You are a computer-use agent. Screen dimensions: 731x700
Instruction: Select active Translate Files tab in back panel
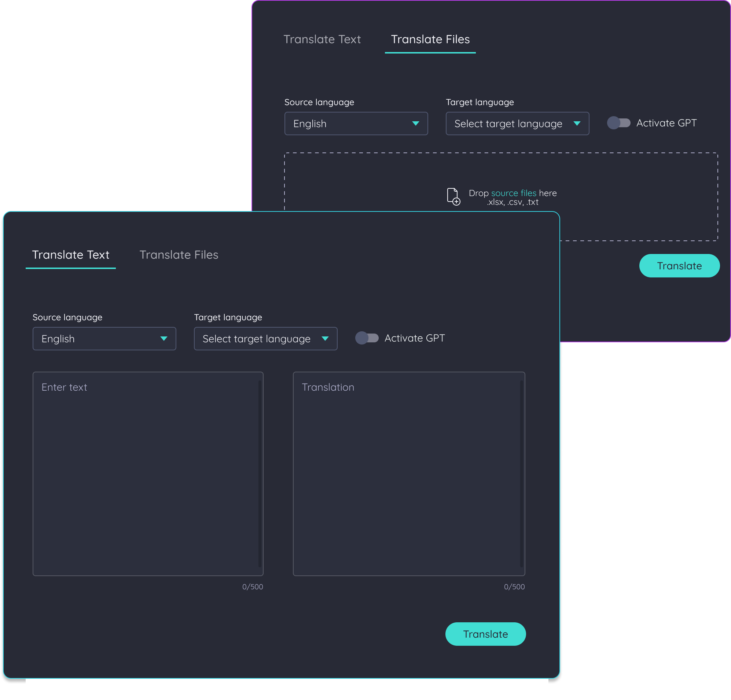pos(430,39)
